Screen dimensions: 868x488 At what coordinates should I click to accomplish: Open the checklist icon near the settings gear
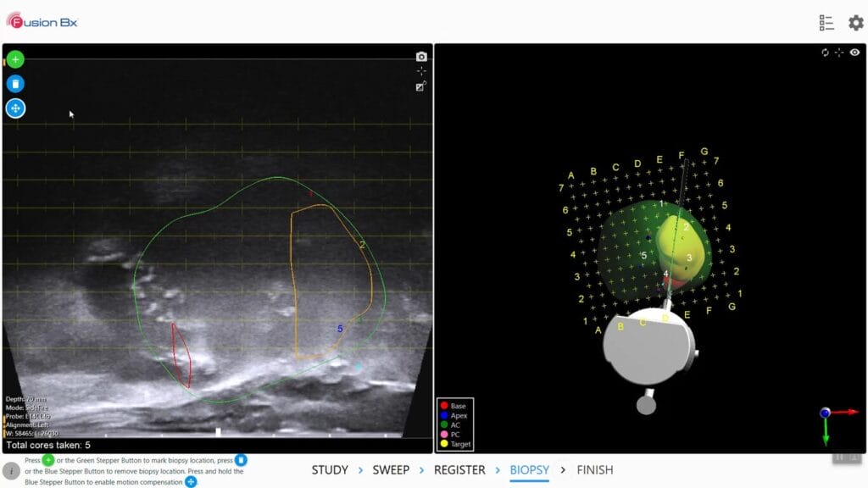(x=826, y=23)
